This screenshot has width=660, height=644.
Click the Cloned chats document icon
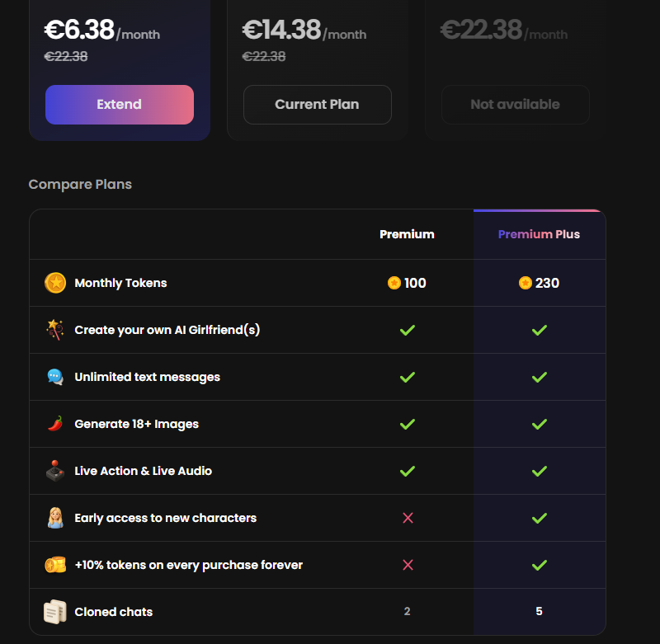coord(55,612)
